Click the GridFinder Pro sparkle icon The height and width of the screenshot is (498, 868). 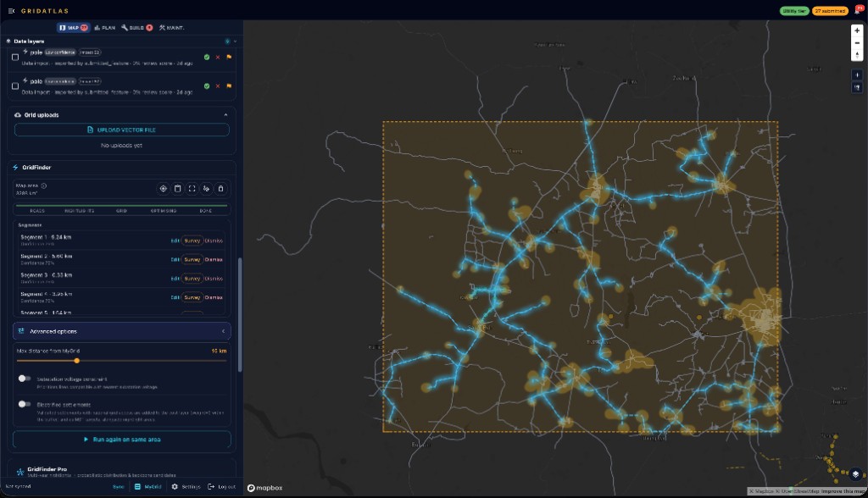[20, 472]
